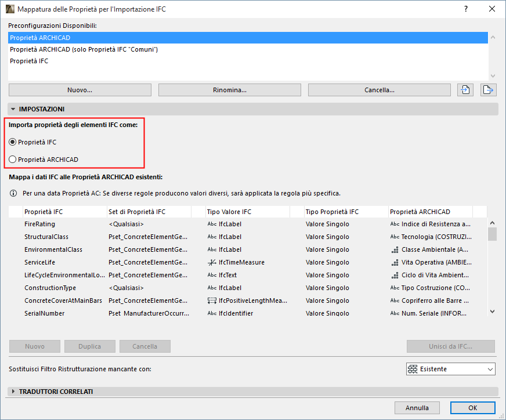506x420 pixels.
Task: Click the Abc icon next to IfcText
Action: pyautogui.click(x=212, y=275)
